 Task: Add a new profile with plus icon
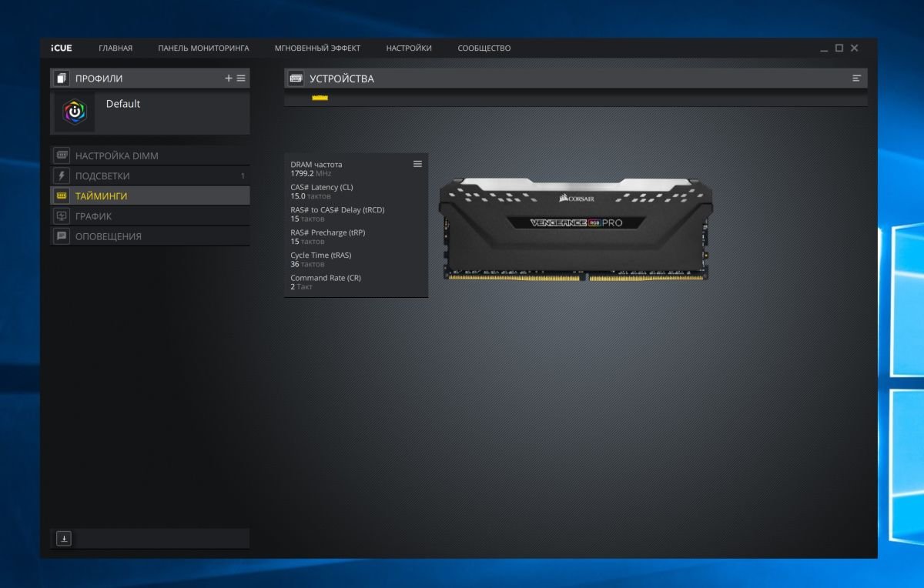(228, 79)
